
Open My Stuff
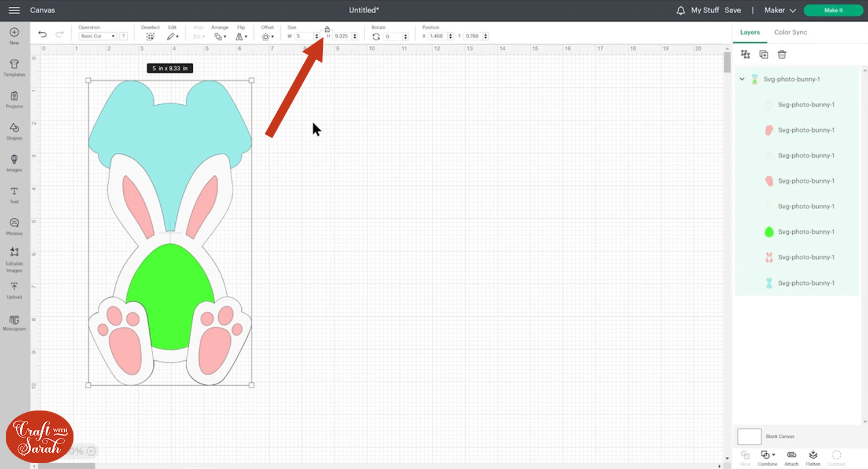click(705, 10)
